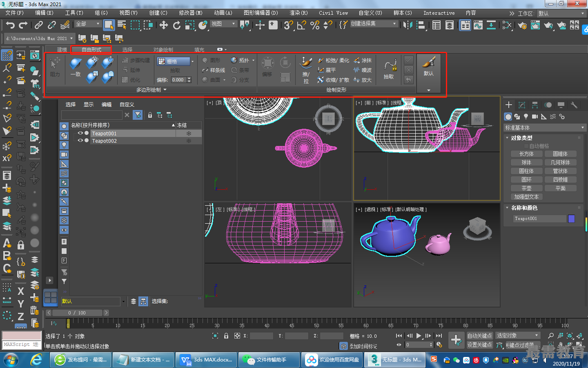Viewport: 588px width, 368px height.
Task: Toggle 自动关键点 animation mode
Action: coord(479,336)
